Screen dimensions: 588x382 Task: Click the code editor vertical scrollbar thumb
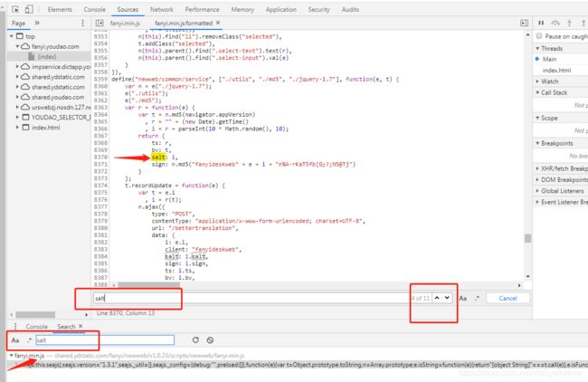coord(528,238)
